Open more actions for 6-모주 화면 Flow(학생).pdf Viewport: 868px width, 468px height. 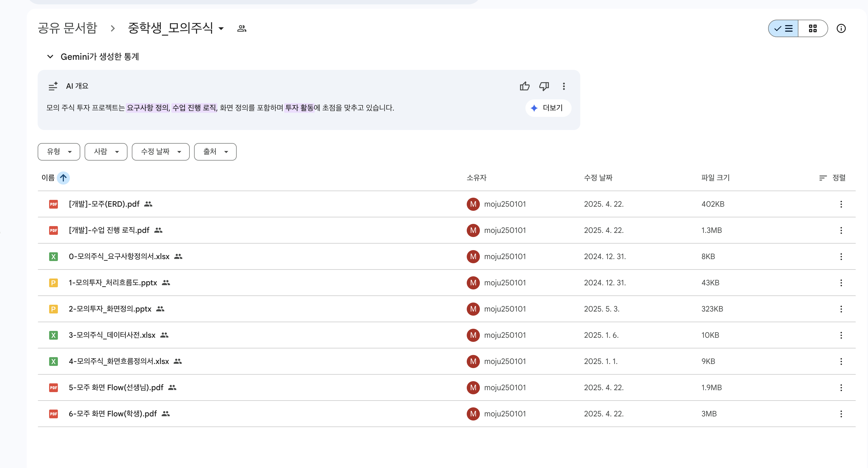click(x=841, y=414)
